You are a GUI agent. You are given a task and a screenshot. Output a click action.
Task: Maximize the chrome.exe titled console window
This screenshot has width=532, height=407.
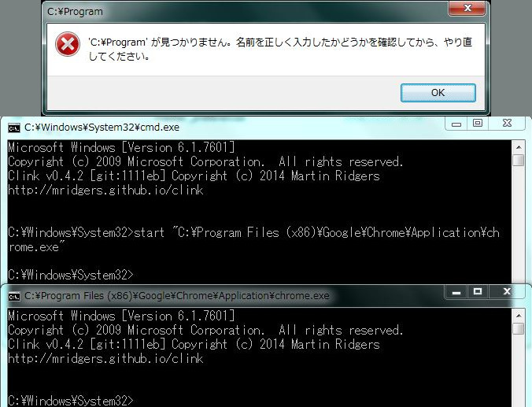click(x=478, y=291)
